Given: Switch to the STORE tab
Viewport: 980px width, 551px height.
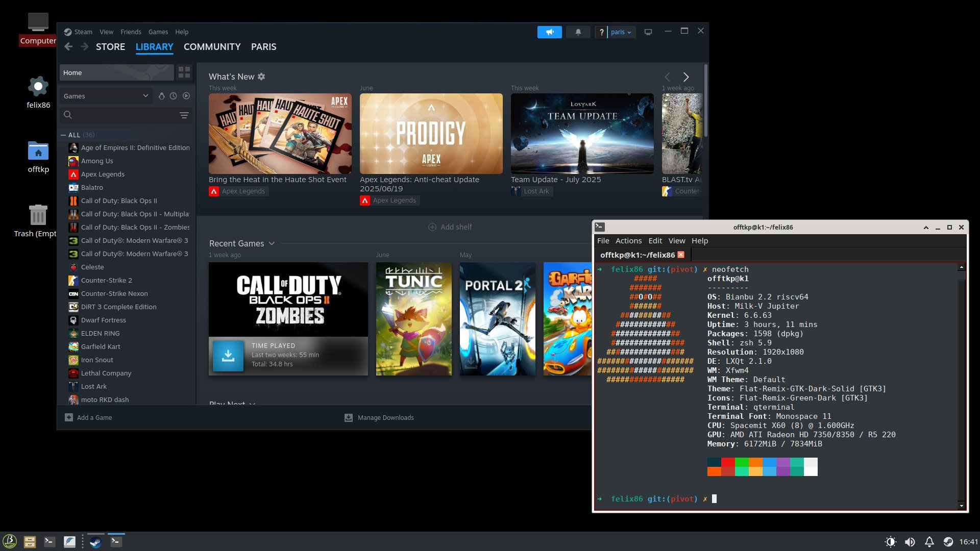Looking at the screenshot, I should (110, 47).
